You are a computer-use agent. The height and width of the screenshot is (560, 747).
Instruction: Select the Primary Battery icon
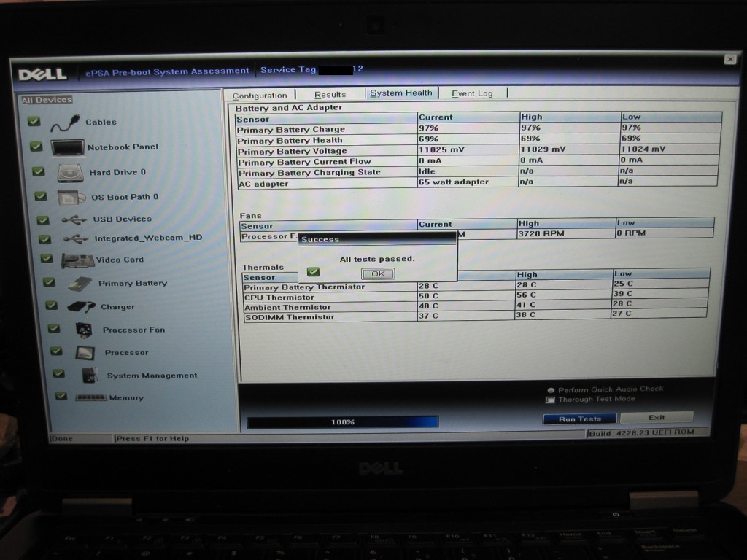coord(80,284)
